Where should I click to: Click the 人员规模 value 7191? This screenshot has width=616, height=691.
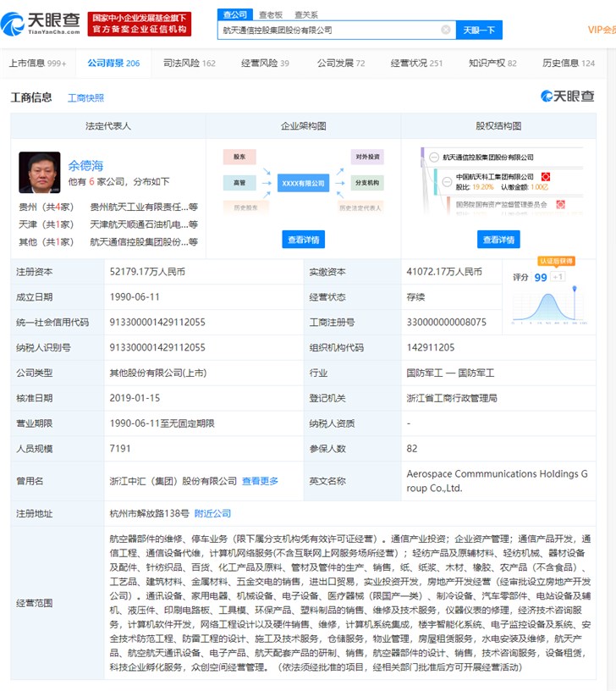pyautogui.click(x=120, y=448)
